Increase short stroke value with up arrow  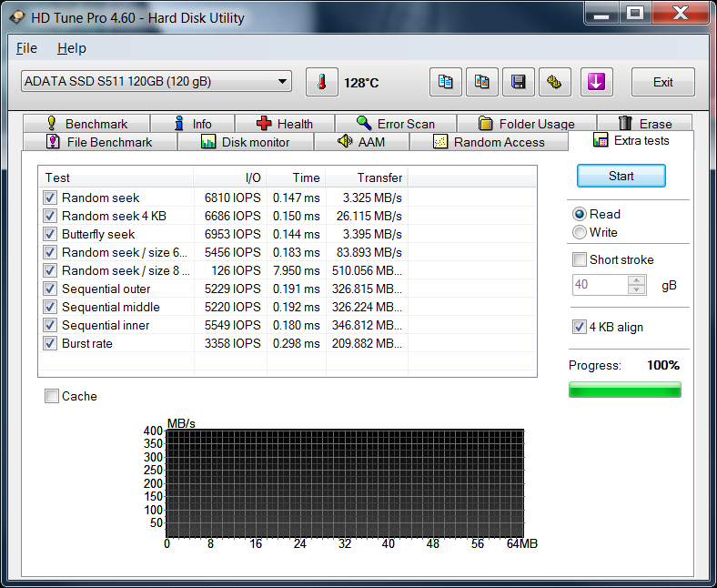pos(637,280)
